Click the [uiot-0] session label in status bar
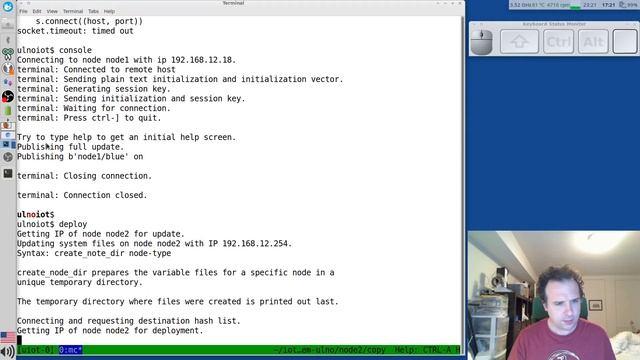This screenshot has width=640, height=360. 36,350
